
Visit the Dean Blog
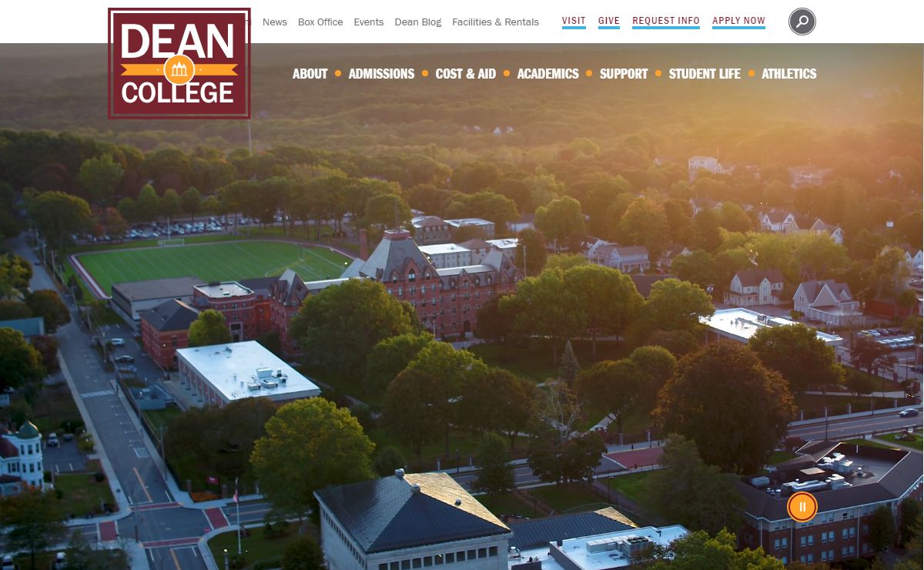[x=418, y=22]
